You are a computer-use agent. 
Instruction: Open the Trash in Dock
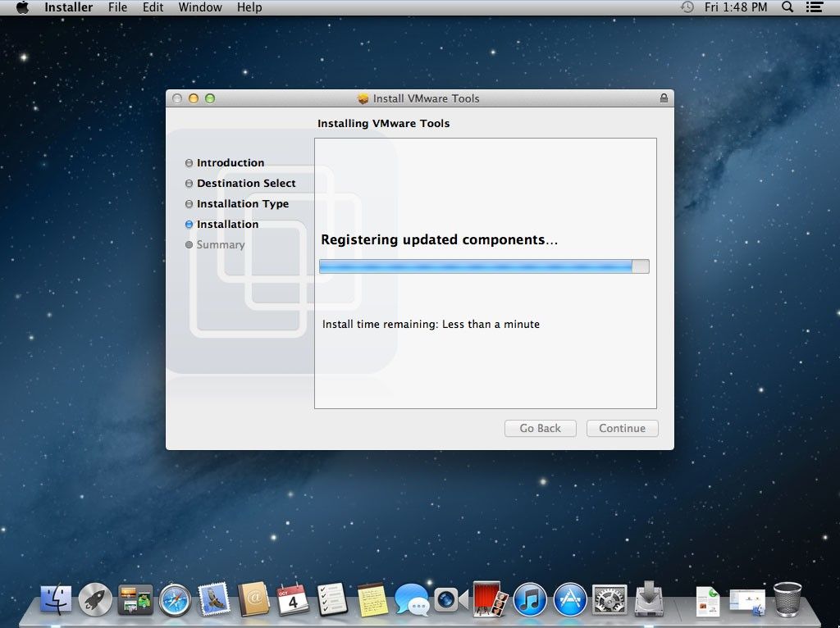(787, 599)
